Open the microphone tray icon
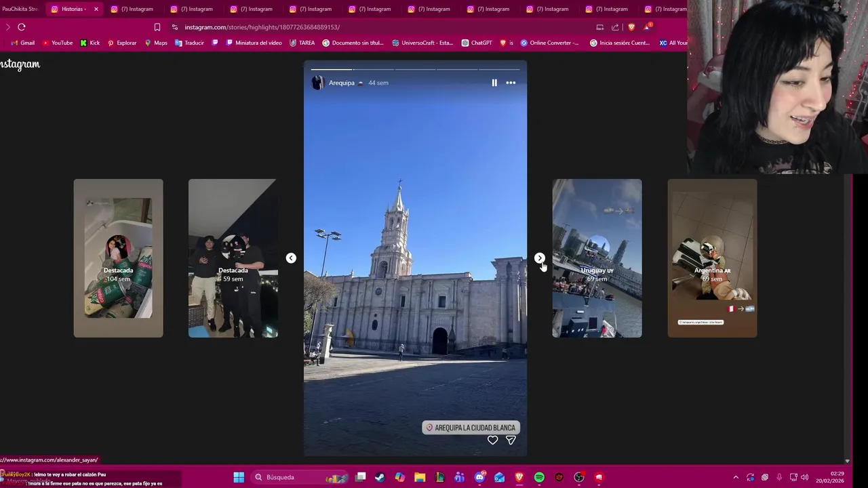The image size is (868, 488). (x=779, y=477)
